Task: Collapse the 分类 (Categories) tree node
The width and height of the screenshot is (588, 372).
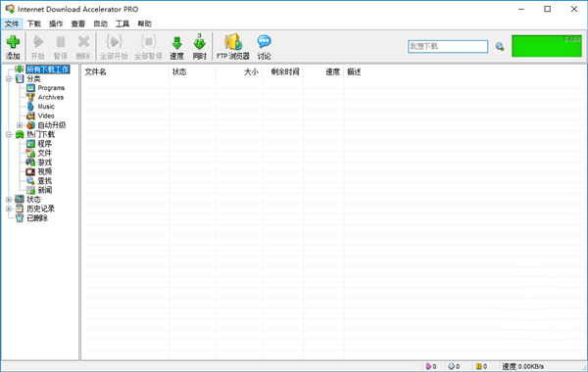Action: (x=8, y=78)
